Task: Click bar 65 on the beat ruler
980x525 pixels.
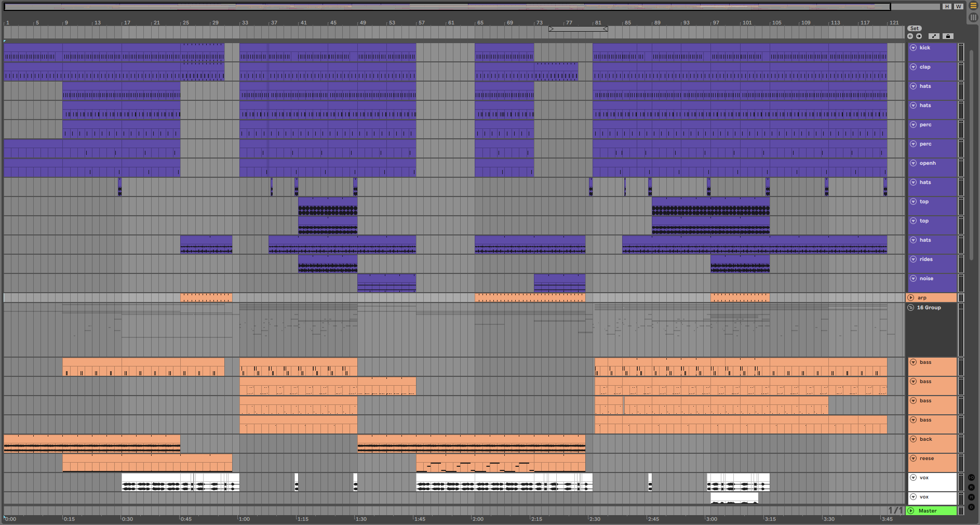Action: click(x=480, y=23)
